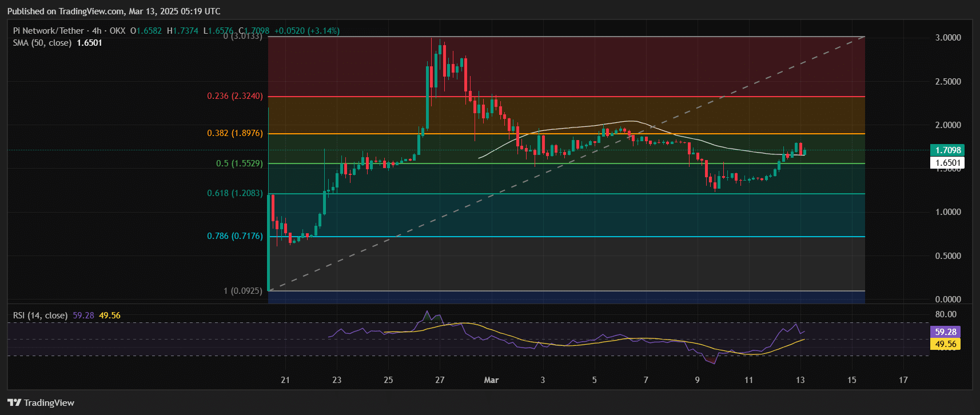This screenshot has height=415, width=980.
Task: Click the +0.0520 (+3.14%) change value
Action: click(307, 31)
